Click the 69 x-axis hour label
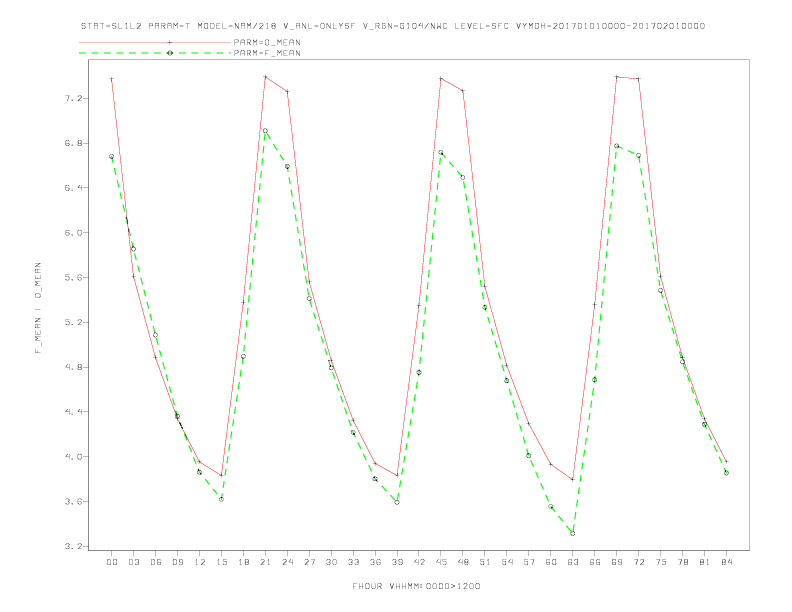Screen dimensions: 792x612 coord(617,562)
